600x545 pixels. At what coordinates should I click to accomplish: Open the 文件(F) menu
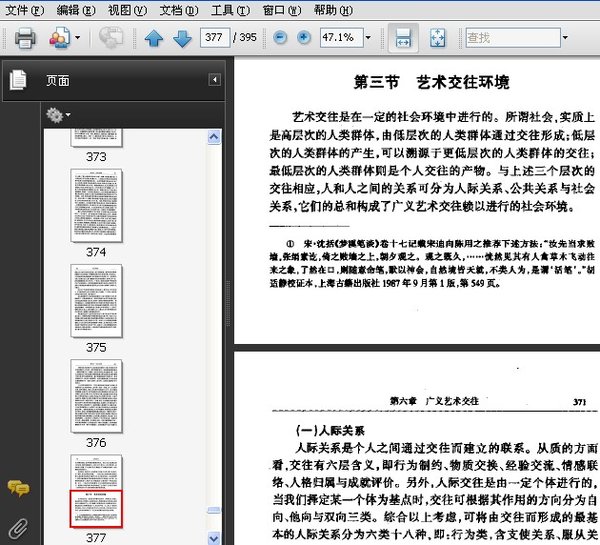[25, 10]
